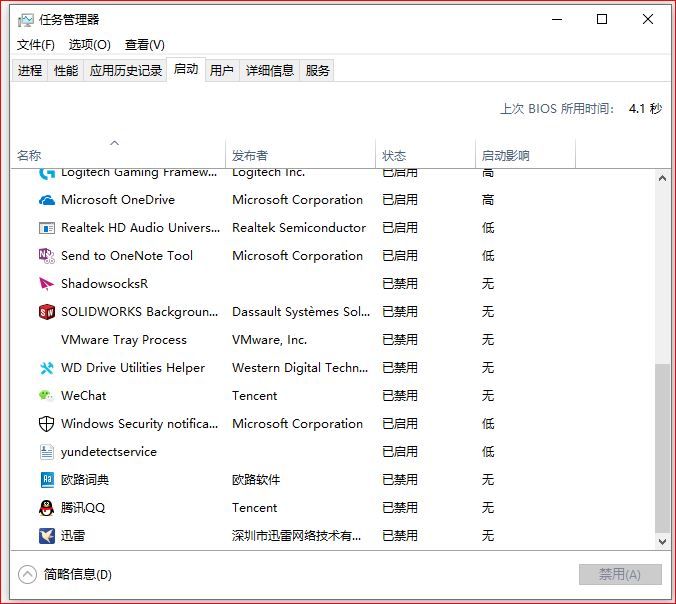This screenshot has height=604, width=676.
Task: Select the 启动 tab
Action: pos(186,69)
